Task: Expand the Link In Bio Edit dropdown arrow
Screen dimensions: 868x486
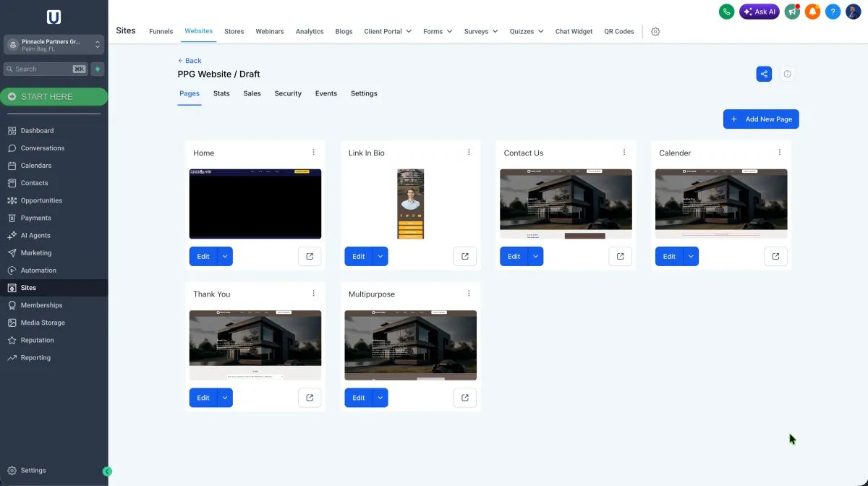Action: point(380,256)
